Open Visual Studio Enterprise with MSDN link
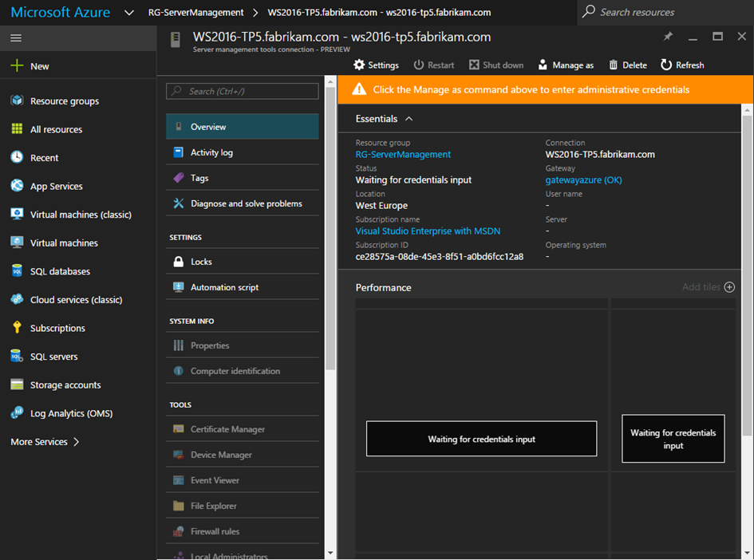Image resolution: width=754 pixels, height=560 pixels. (x=428, y=231)
